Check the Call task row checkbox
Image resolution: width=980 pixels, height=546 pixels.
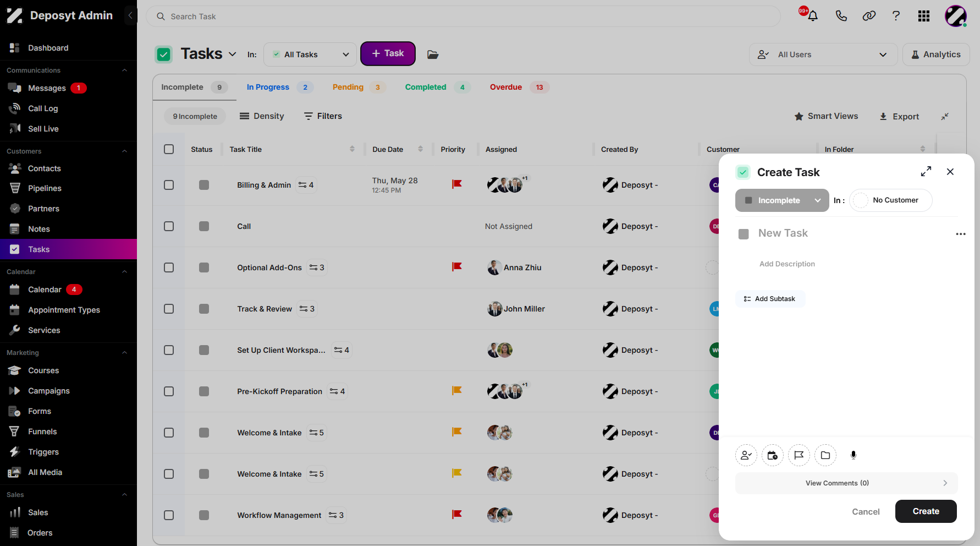[169, 226]
